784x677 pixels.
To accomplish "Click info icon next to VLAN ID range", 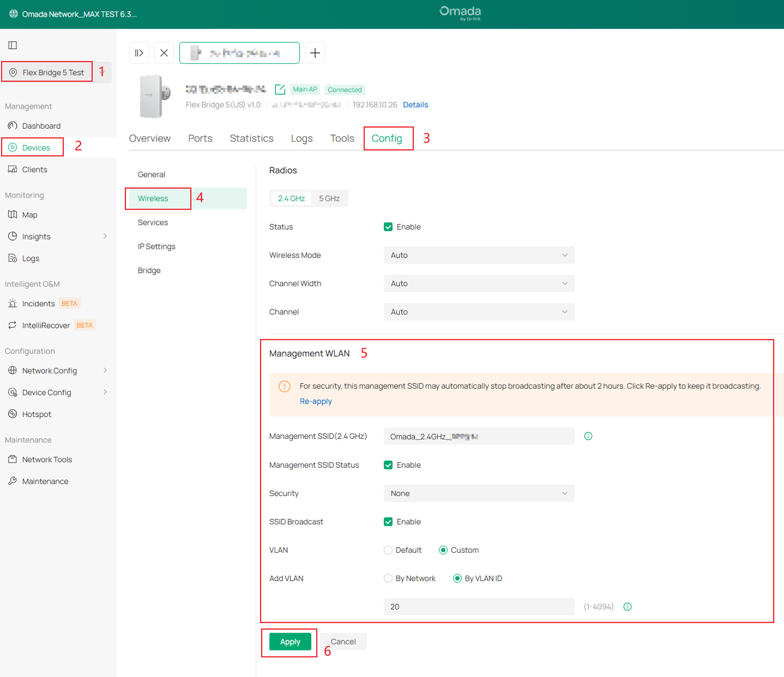I will point(627,607).
